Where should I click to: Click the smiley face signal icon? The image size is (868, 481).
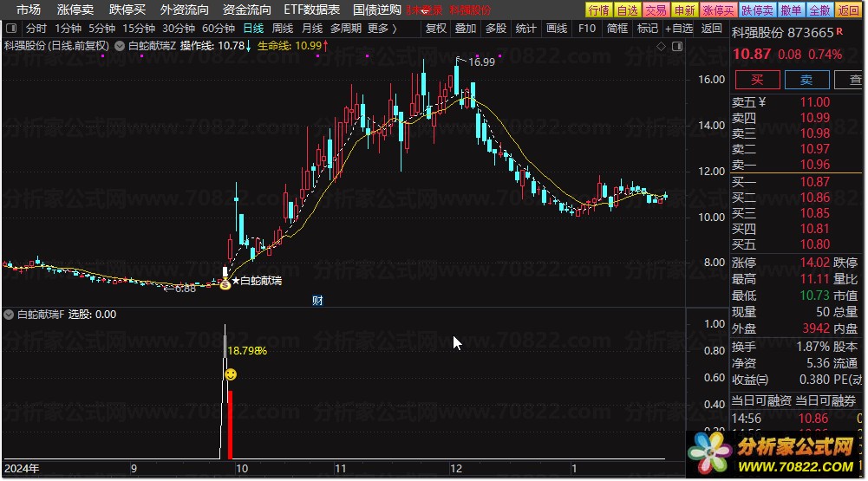[x=231, y=374]
